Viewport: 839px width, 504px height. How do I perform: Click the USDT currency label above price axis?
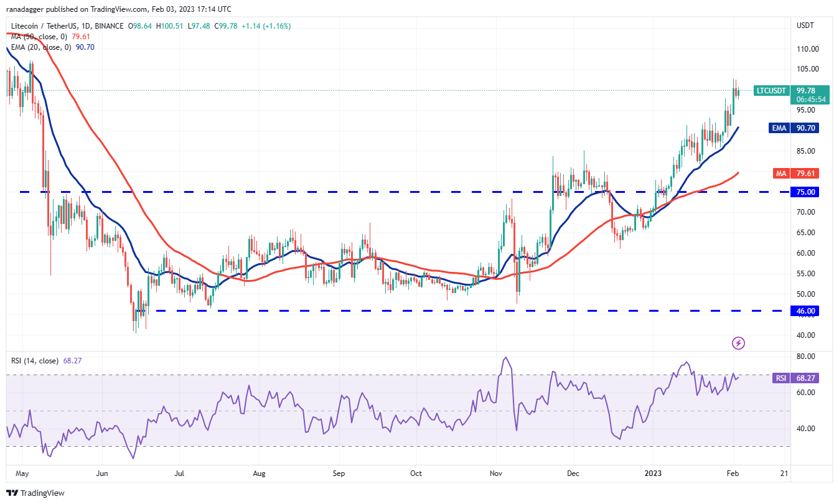point(804,26)
